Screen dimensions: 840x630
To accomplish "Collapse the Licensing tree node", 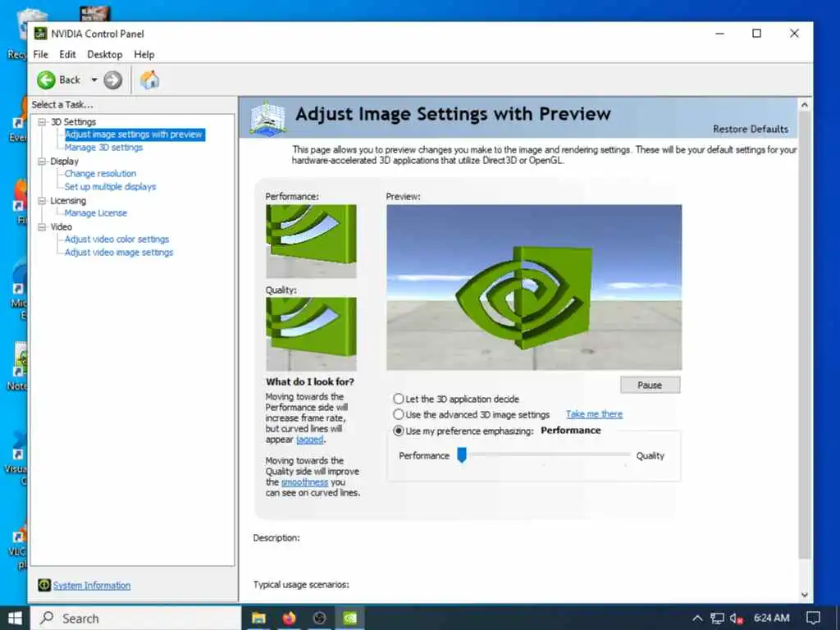I will pos(42,201).
